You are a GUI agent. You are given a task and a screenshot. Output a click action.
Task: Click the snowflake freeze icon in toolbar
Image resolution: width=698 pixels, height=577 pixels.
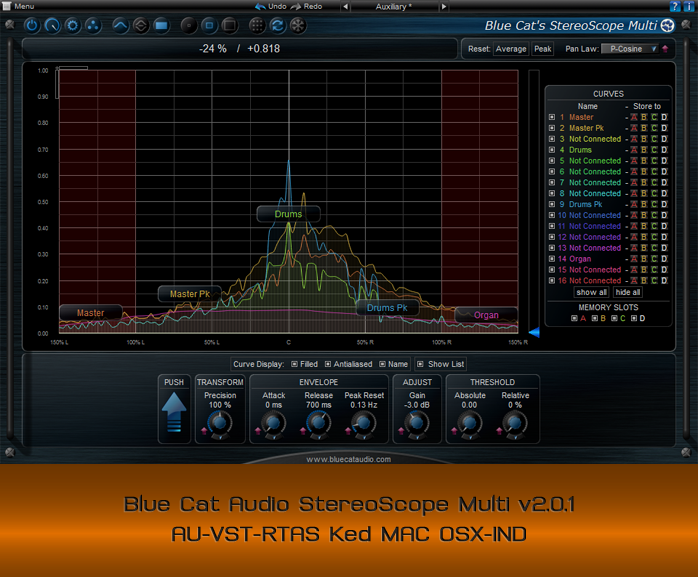click(x=298, y=25)
